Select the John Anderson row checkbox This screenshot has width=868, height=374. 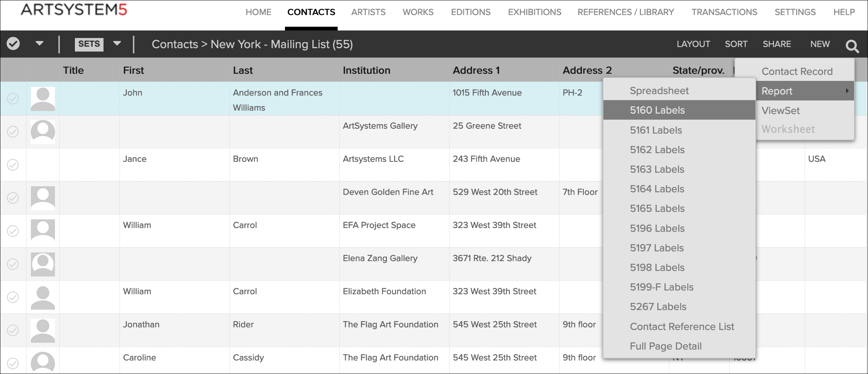[13, 99]
